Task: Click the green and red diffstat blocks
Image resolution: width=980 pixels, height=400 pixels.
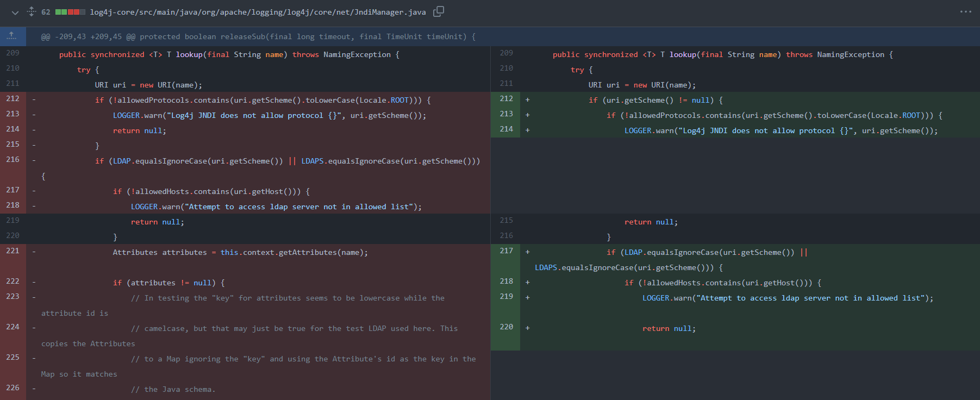Action: coord(70,12)
